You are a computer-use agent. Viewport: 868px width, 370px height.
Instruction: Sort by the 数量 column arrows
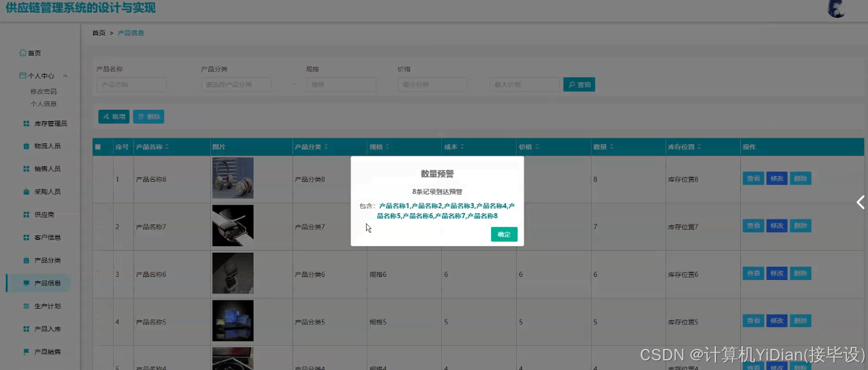point(612,147)
